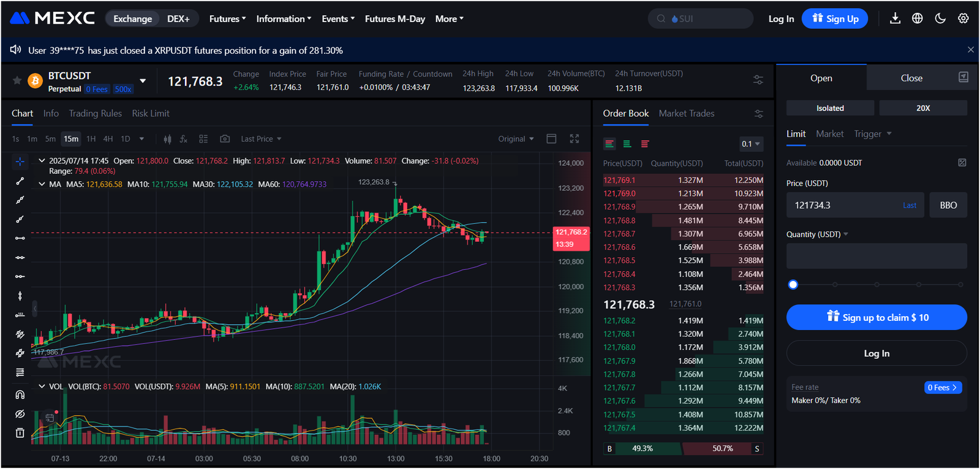Click the search magnifier icon
980x469 pixels.
661,18
